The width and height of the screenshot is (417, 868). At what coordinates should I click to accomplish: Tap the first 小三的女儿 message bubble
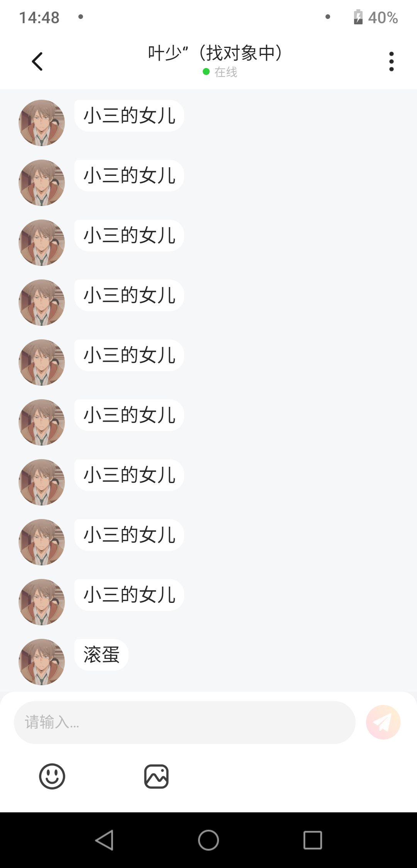tap(129, 116)
